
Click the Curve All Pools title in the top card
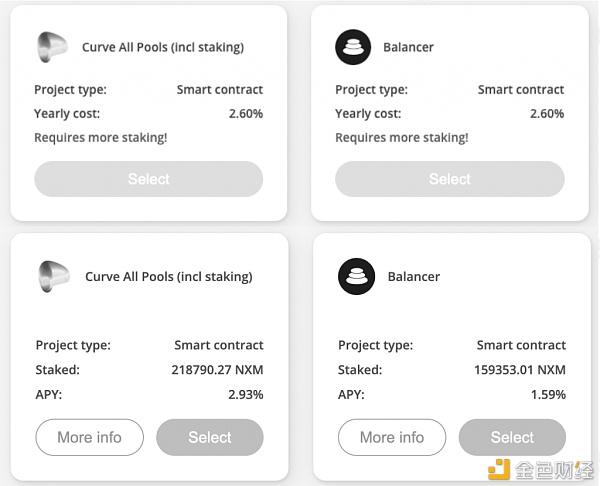163,47
